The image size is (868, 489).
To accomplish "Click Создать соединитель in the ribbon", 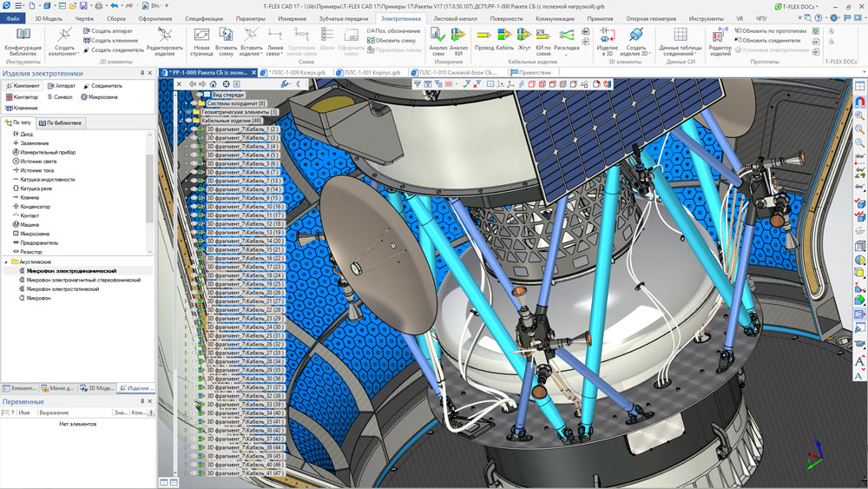I will (114, 50).
